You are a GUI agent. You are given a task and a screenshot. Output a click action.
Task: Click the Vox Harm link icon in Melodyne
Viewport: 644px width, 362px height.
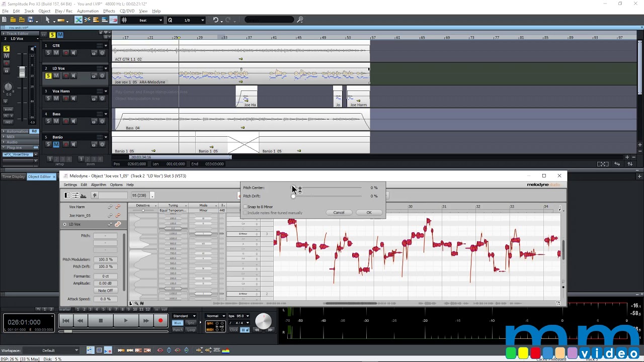coord(118,207)
